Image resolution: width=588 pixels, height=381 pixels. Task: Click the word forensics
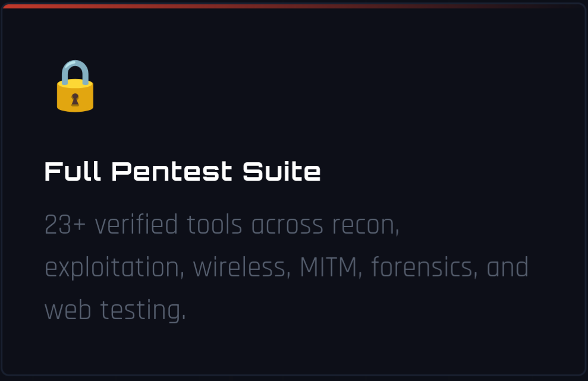[x=422, y=267]
